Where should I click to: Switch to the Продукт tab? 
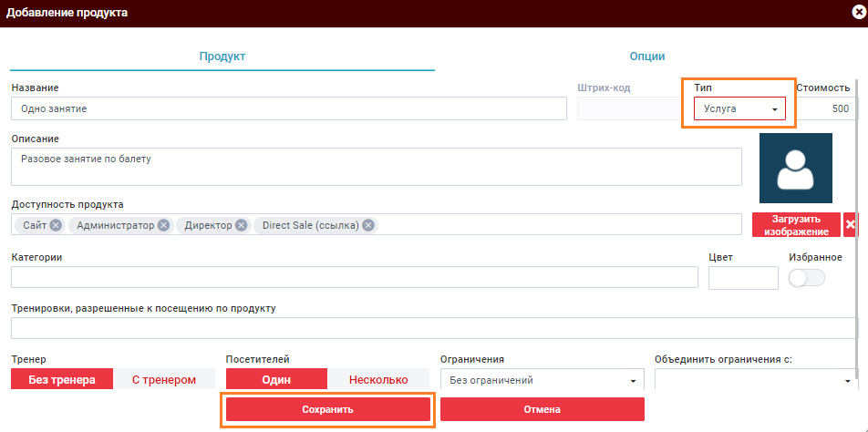[x=222, y=57]
